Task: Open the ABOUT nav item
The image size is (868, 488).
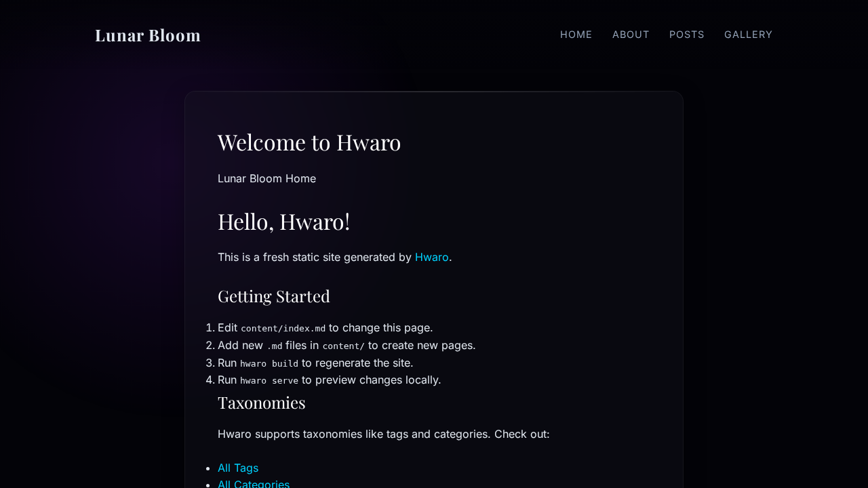Action: 631,35
